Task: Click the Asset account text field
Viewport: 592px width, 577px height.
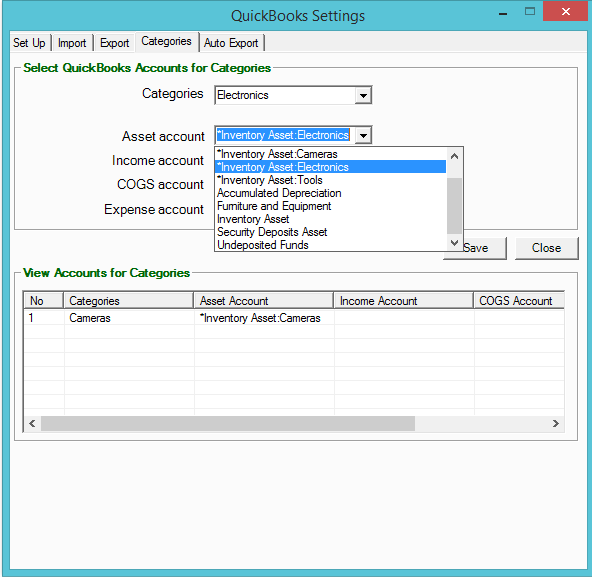Action: pos(285,135)
